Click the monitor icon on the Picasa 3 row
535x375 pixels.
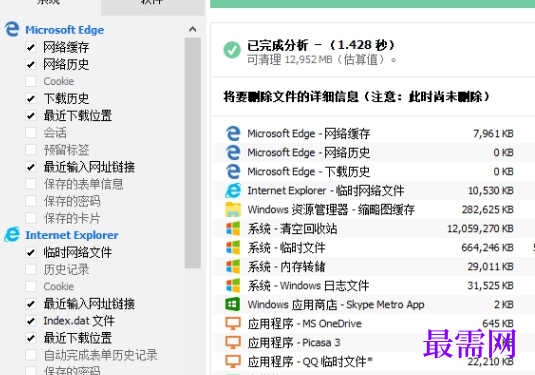click(233, 342)
